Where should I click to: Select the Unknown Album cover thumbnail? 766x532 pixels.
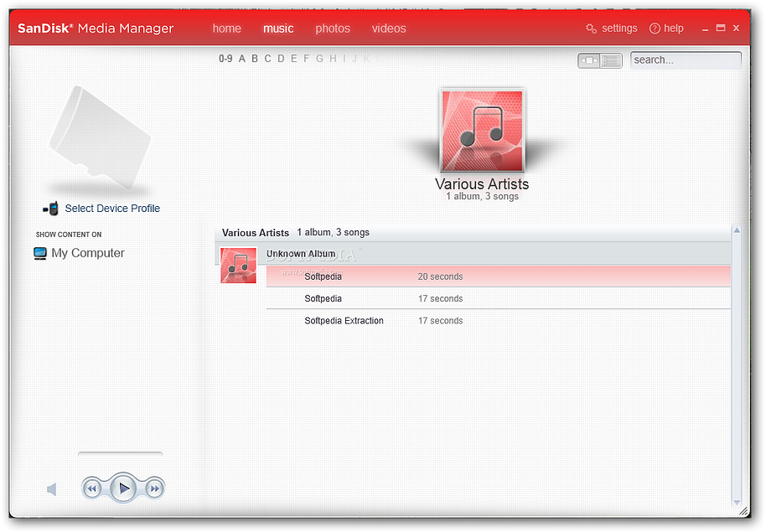pyautogui.click(x=238, y=266)
